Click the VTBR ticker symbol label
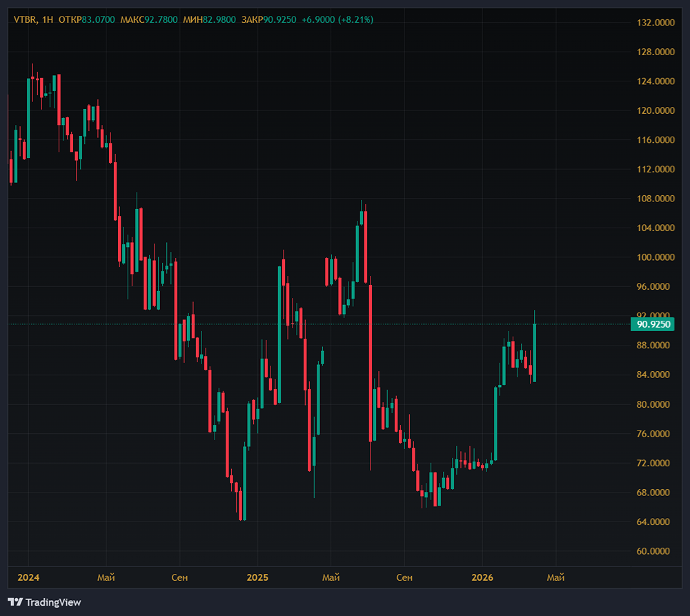The width and height of the screenshot is (690, 616). pos(26,19)
